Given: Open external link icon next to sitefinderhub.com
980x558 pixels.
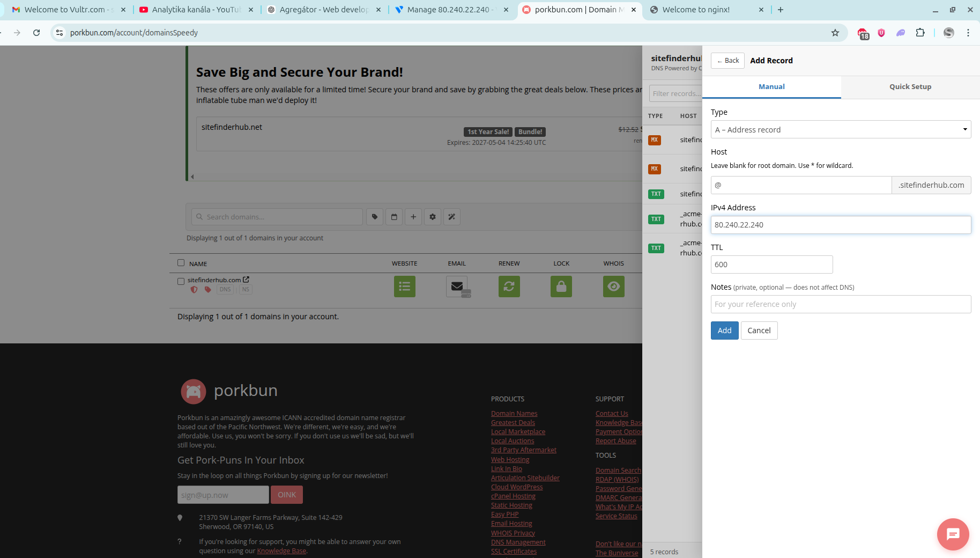Looking at the screenshot, I should (246, 280).
